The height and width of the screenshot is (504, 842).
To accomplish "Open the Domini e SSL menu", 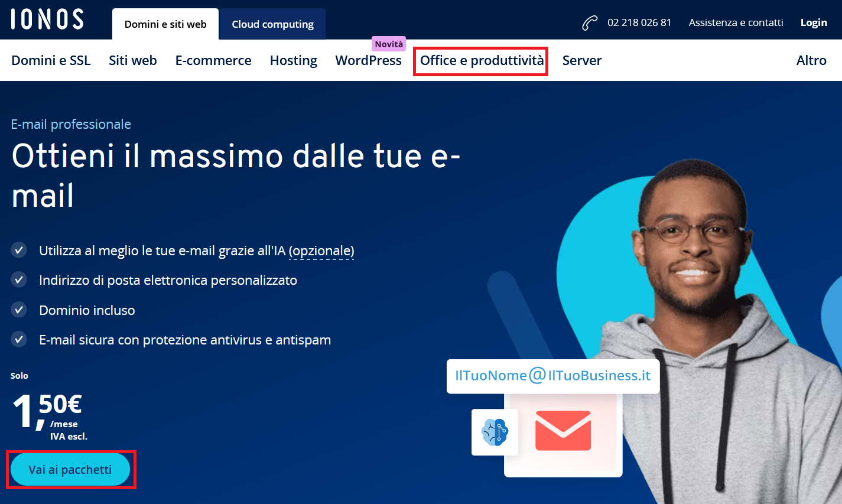I will [51, 60].
